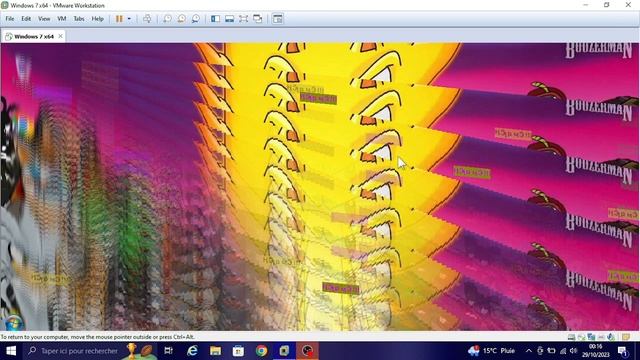640x360 pixels.
Task: Open the VM menu
Action: (62, 19)
